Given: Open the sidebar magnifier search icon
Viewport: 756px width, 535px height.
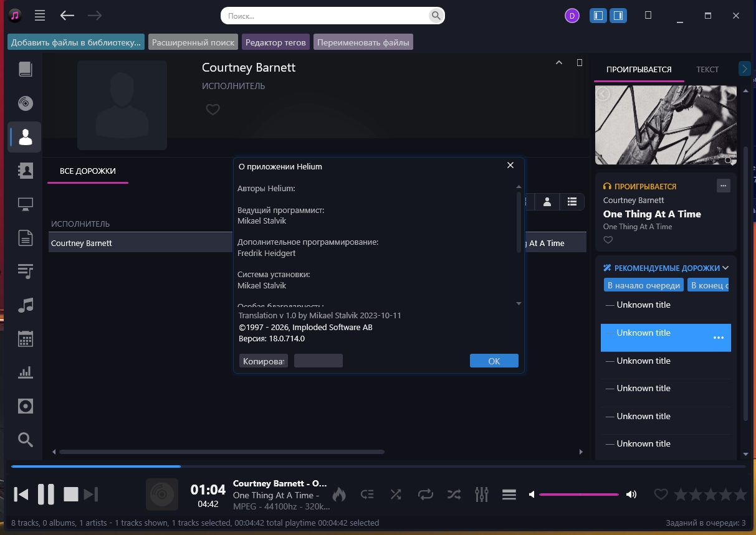Looking at the screenshot, I should (26, 440).
